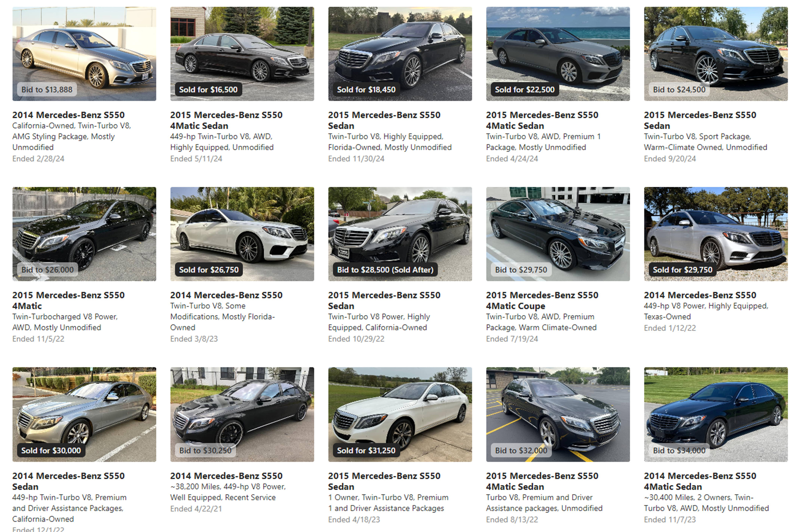801x532 pixels.
Task: Open the 2015 S550 Sedan title ended 11/30/24
Action: (384, 120)
